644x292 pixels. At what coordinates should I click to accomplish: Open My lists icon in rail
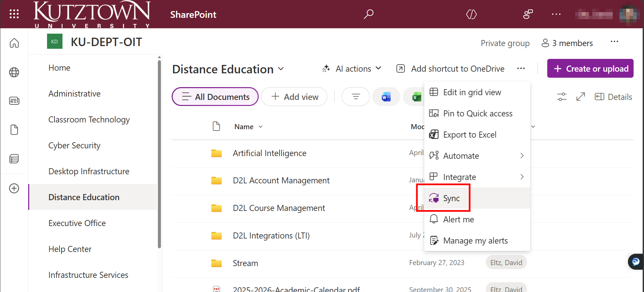tap(14, 159)
